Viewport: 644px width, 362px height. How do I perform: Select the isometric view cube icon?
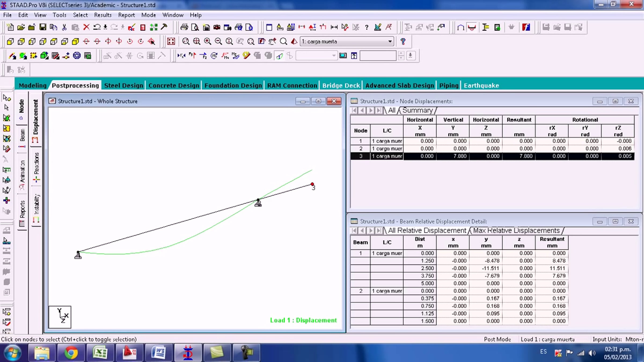point(75,41)
